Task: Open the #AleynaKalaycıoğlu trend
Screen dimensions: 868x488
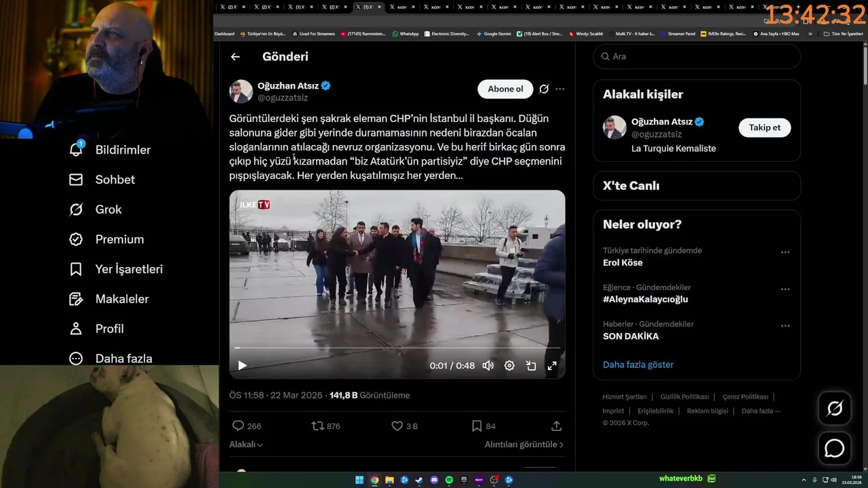Action: [x=645, y=299]
